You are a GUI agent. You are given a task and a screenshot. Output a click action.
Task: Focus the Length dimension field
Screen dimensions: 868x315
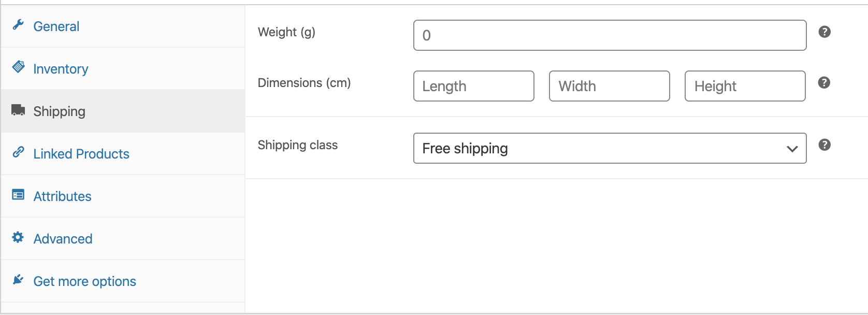pyautogui.click(x=473, y=86)
